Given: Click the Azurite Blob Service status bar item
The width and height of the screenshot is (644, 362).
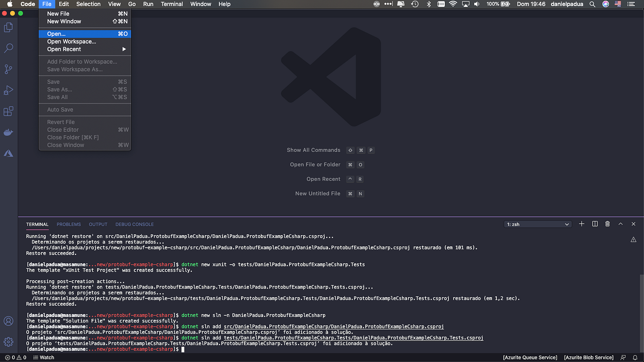Looking at the screenshot, I should tap(588, 357).
